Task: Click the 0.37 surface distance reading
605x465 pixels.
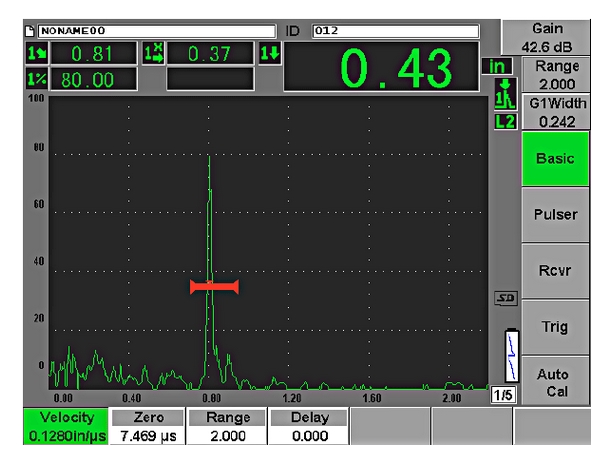Action: tap(210, 53)
